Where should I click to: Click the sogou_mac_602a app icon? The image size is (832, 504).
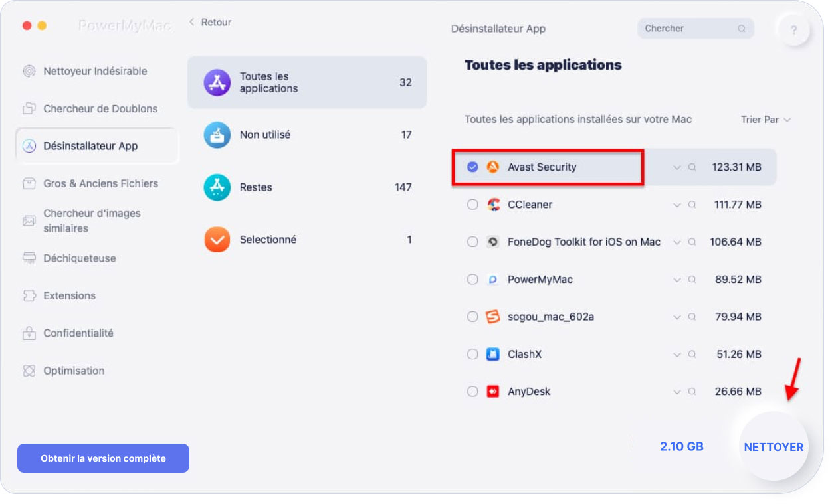click(492, 317)
